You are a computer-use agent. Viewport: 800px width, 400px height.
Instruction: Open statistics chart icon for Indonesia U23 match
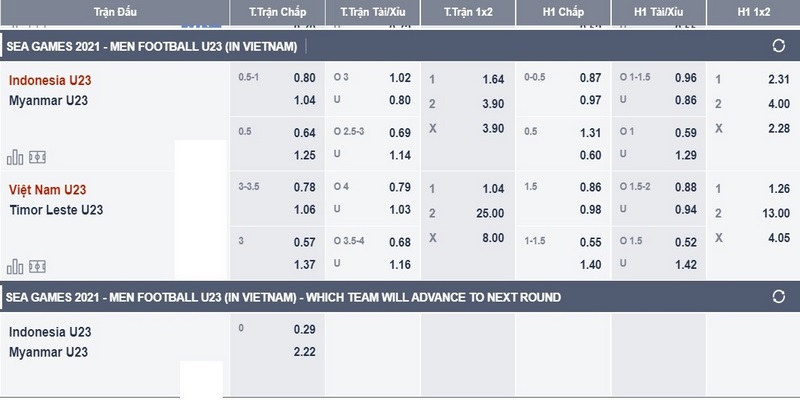[15, 157]
